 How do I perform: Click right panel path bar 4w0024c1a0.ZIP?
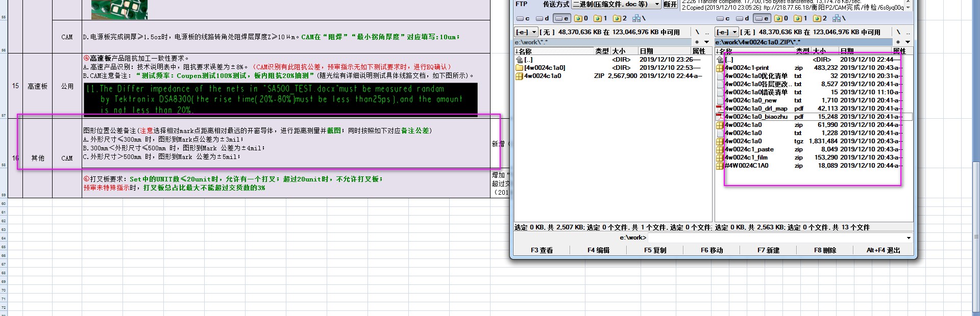point(803,42)
